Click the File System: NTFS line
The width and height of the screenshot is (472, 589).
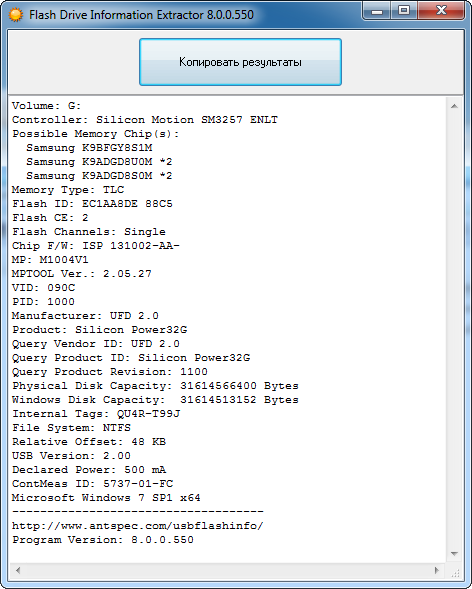(71, 428)
